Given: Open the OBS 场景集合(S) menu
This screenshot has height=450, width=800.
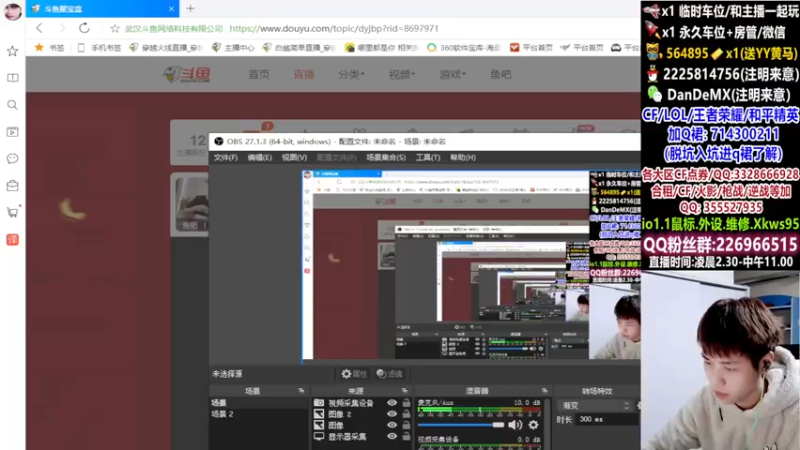Looking at the screenshot, I should [x=386, y=157].
